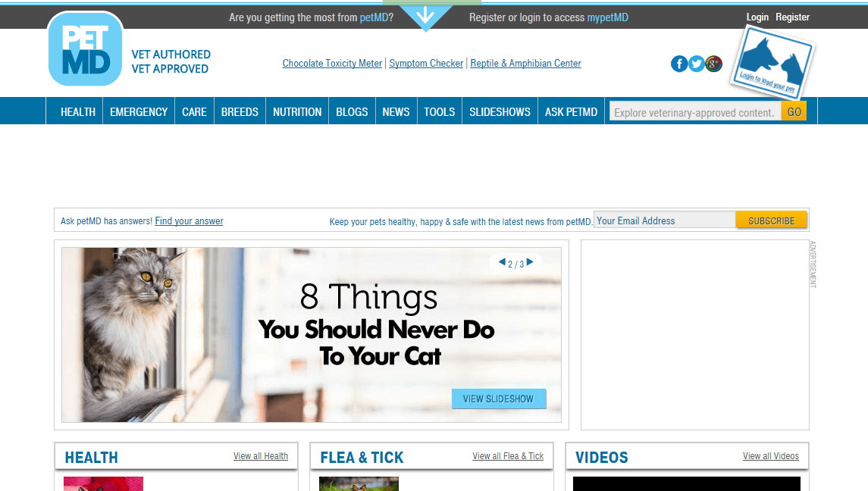Viewport: 868px width, 491px height.
Task: Open the Chocolate Toxicity Meter
Action: (x=331, y=63)
